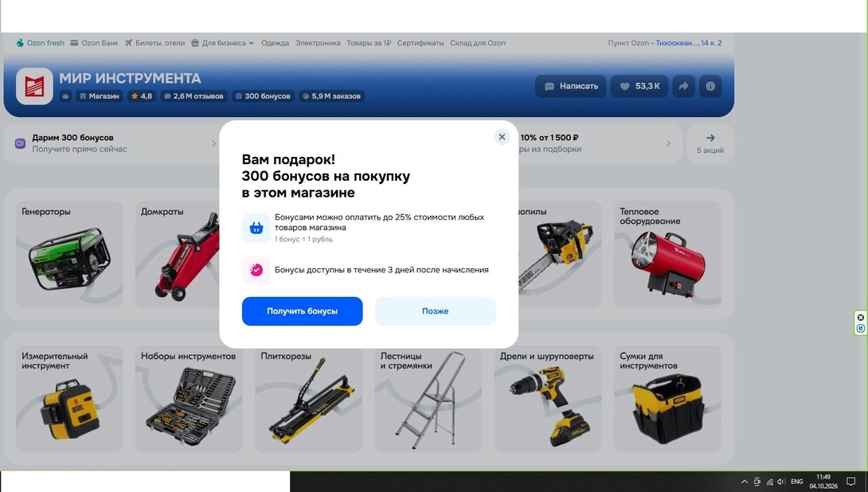
Task: Show hidden tray icons in taskbar
Action: (745, 482)
